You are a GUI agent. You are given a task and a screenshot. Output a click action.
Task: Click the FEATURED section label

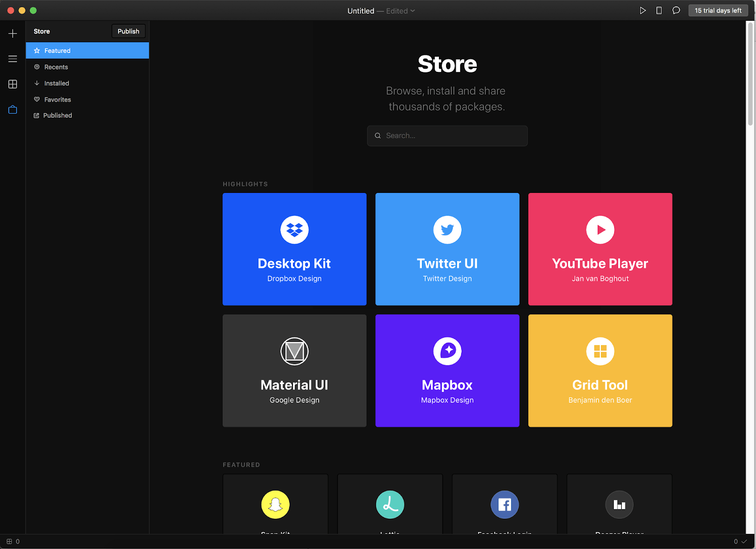pos(241,465)
